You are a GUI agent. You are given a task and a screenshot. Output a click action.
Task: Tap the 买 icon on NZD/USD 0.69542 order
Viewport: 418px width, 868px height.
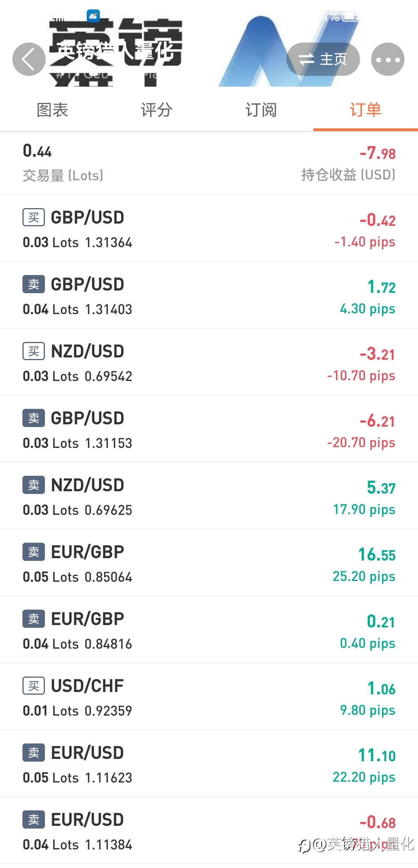(x=34, y=351)
